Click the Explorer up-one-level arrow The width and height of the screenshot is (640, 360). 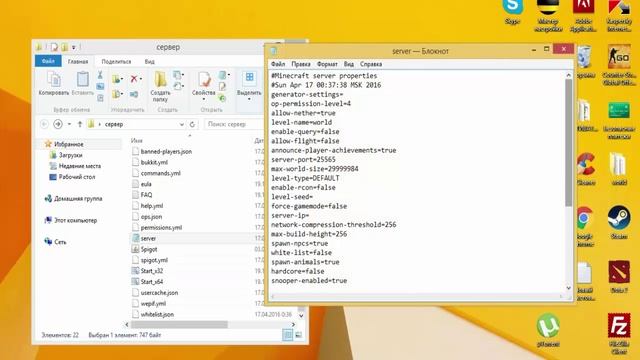80,124
